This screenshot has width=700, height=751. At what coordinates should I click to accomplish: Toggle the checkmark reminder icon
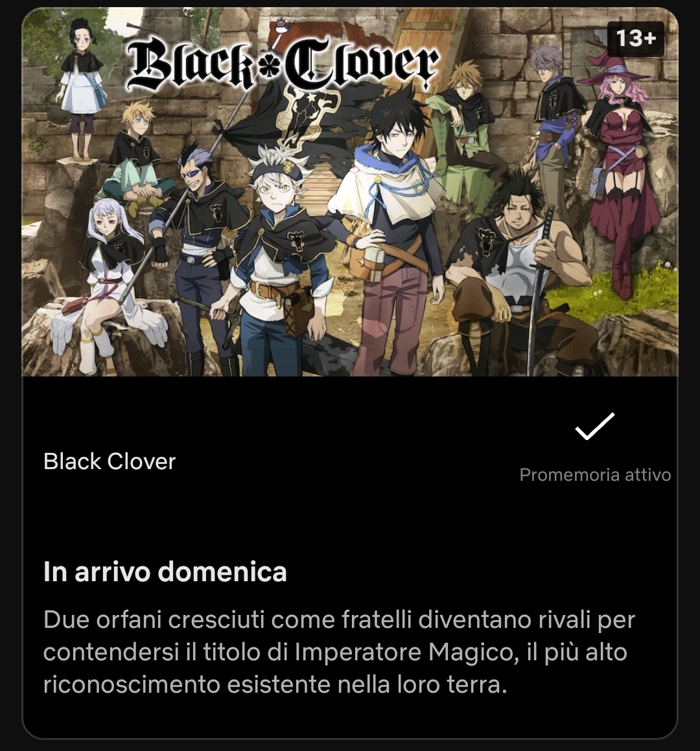(594, 426)
